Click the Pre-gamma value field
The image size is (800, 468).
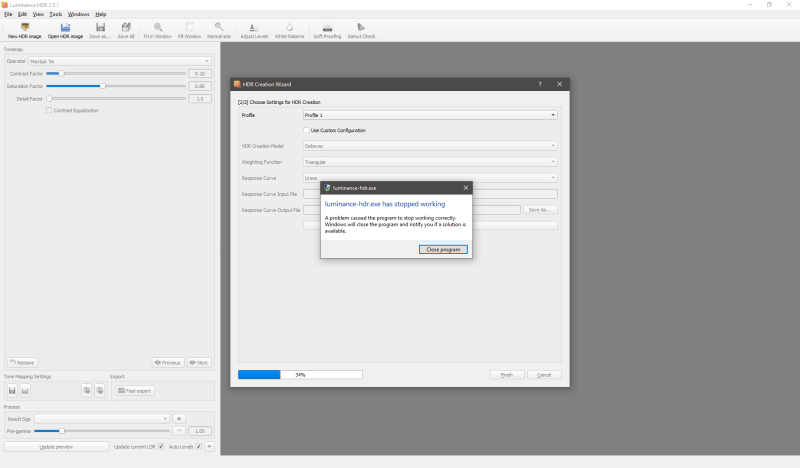pos(200,431)
